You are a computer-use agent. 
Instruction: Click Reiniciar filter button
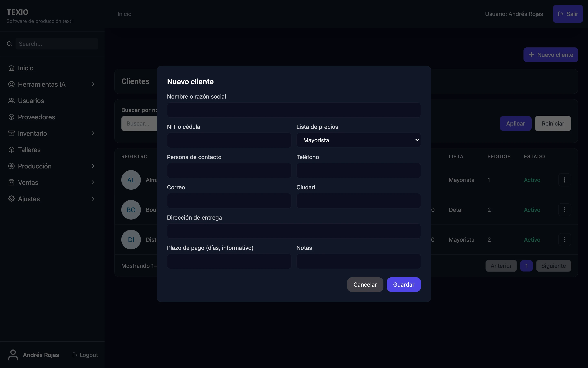[x=553, y=123]
